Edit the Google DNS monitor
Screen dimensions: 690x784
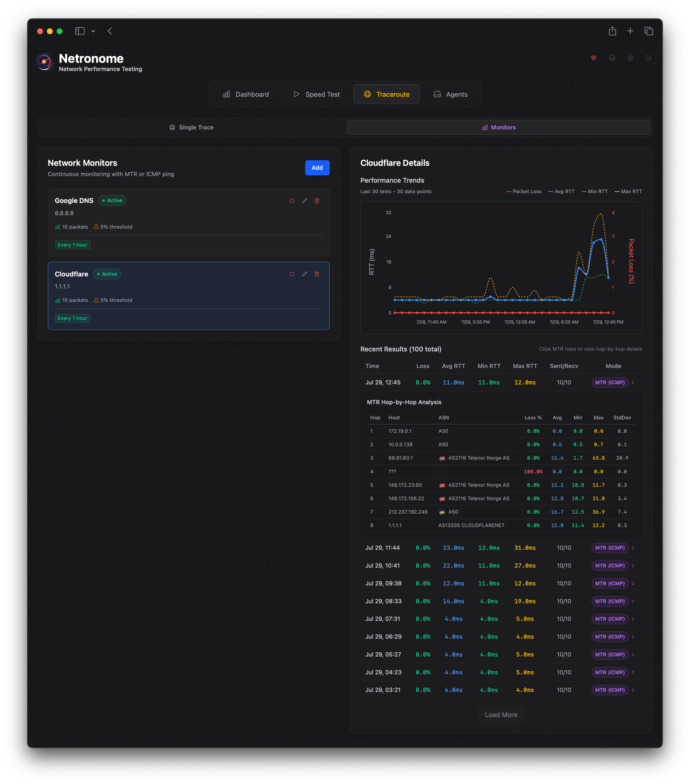click(x=304, y=201)
